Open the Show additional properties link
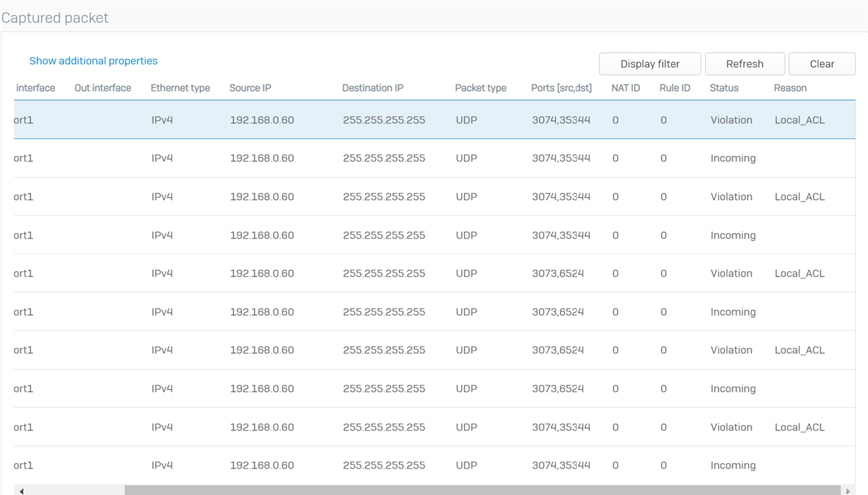The width and height of the screenshot is (868, 495). click(94, 61)
